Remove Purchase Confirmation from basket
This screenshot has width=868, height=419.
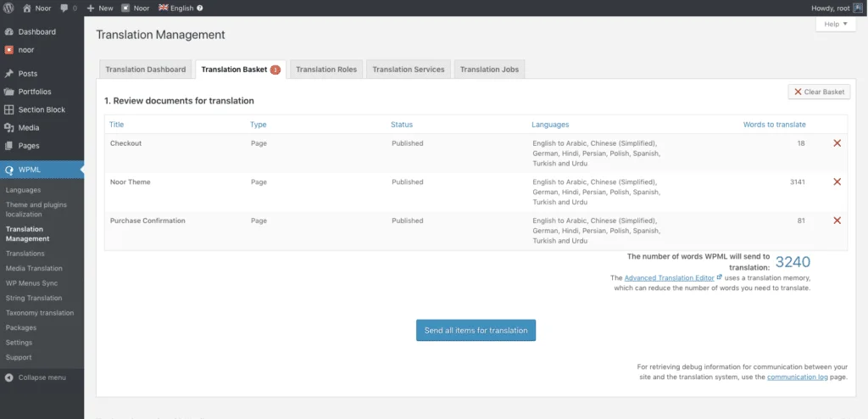pyautogui.click(x=837, y=221)
